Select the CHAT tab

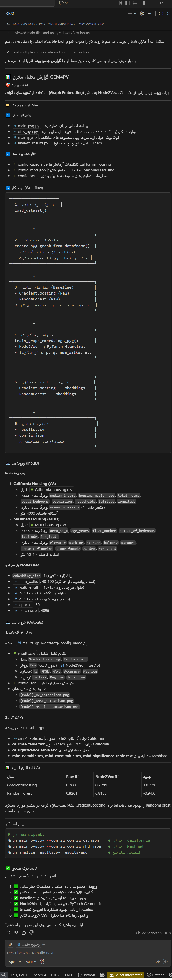pos(10,13)
